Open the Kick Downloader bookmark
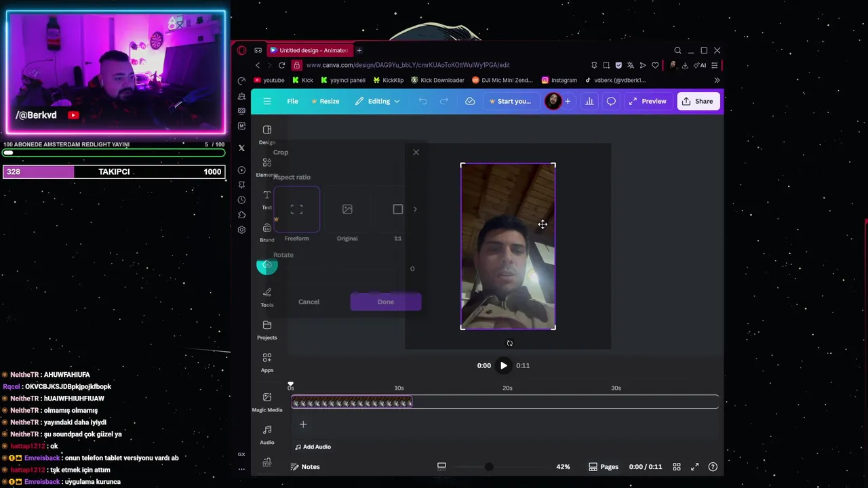The width and height of the screenshot is (868, 488). 437,80
